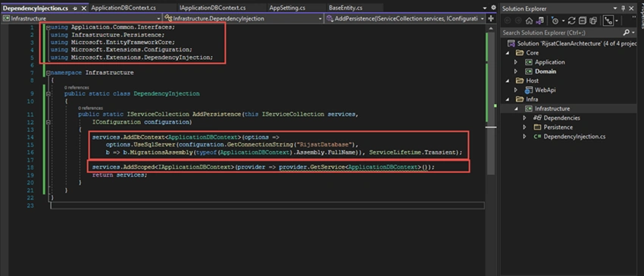Expand the Domain project node
Image resolution: width=644 pixels, height=276 pixels.
coord(516,71)
